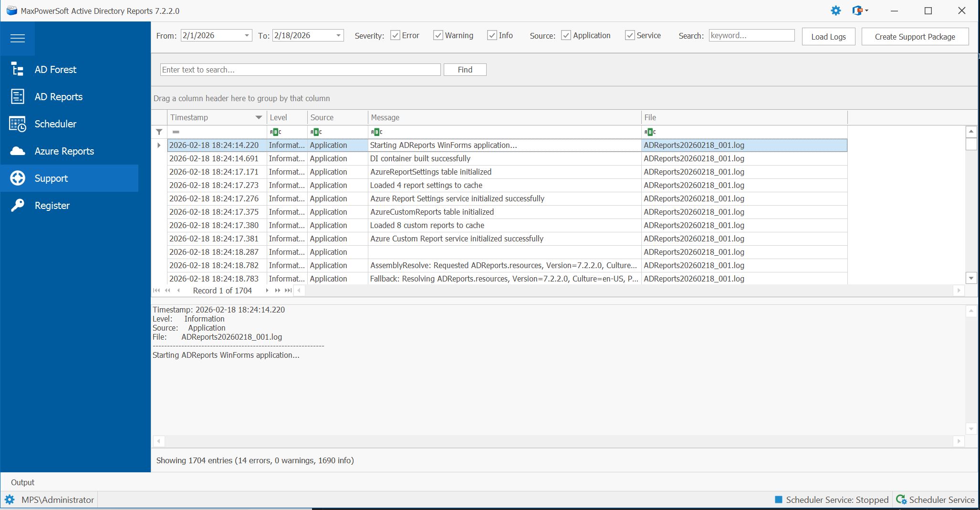Image resolution: width=980 pixels, height=510 pixels.
Task: Open the AD Reports section
Action: coord(58,97)
